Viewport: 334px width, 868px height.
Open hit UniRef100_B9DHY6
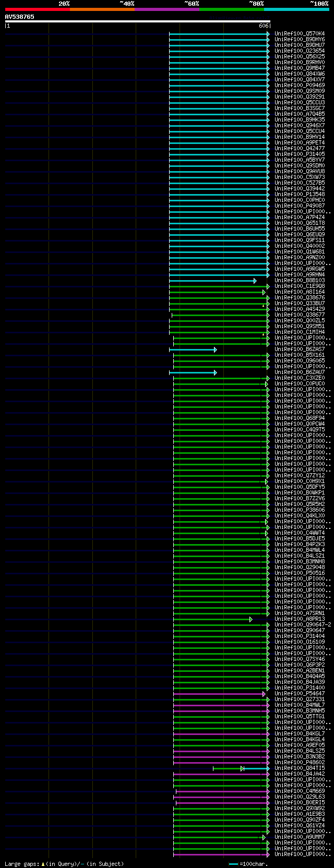tap(300, 40)
